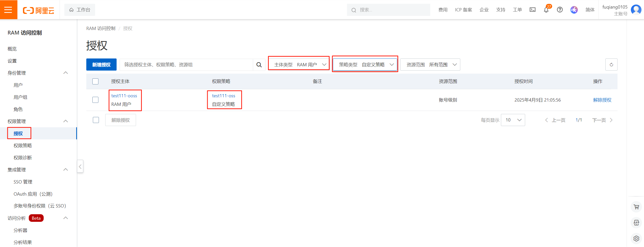Image resolution: width=644 pixels, height=247 pixels.
Task: Select all rows with header checkbox
Action: pos(95,81)
